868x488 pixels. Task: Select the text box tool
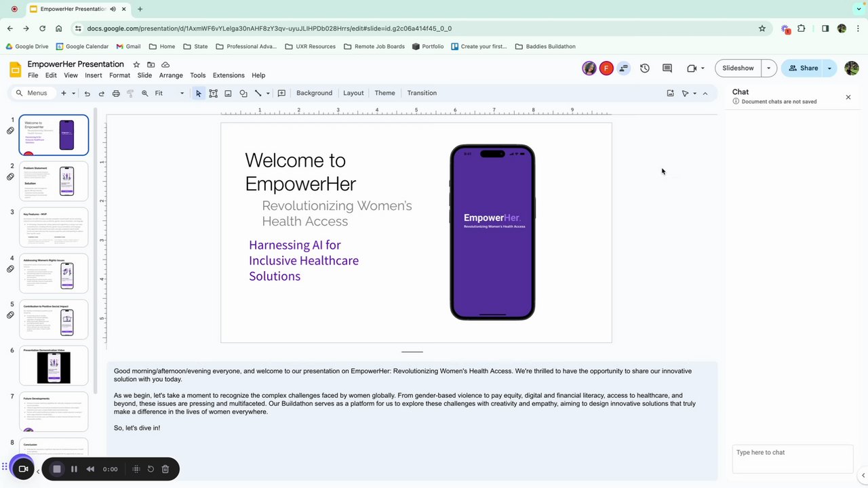(x=213, y=94)
